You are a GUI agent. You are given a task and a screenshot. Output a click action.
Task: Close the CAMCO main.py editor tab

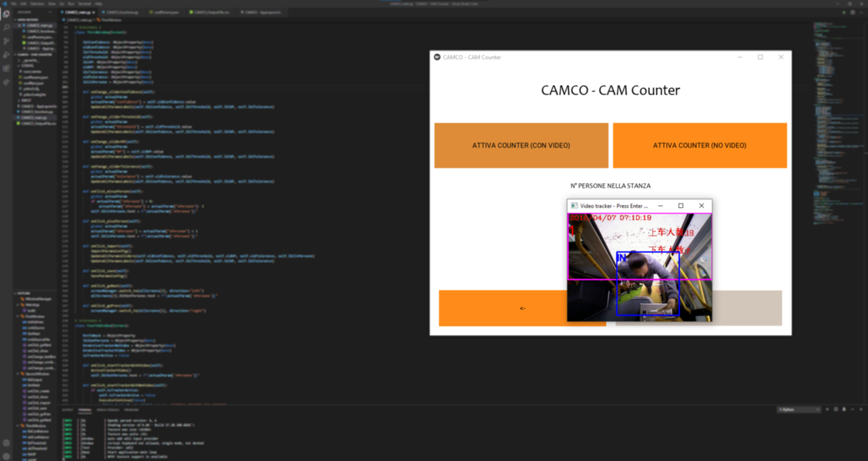coord(94,12)
